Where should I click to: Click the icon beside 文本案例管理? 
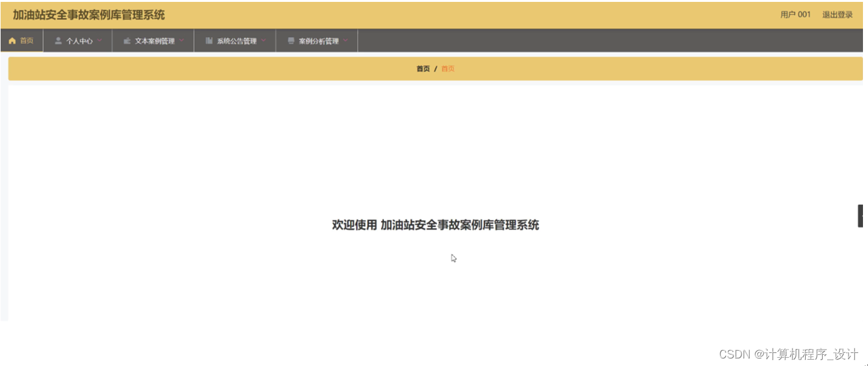[x=127, y=41]
